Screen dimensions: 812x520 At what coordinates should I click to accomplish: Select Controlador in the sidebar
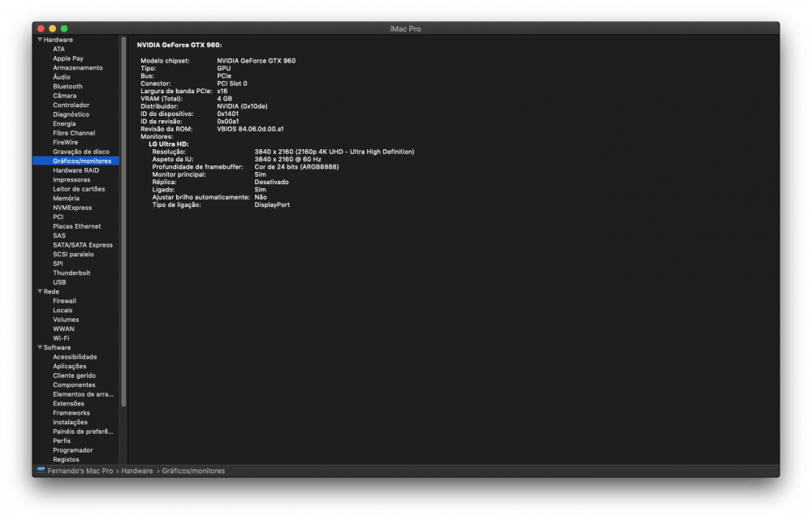71,105
